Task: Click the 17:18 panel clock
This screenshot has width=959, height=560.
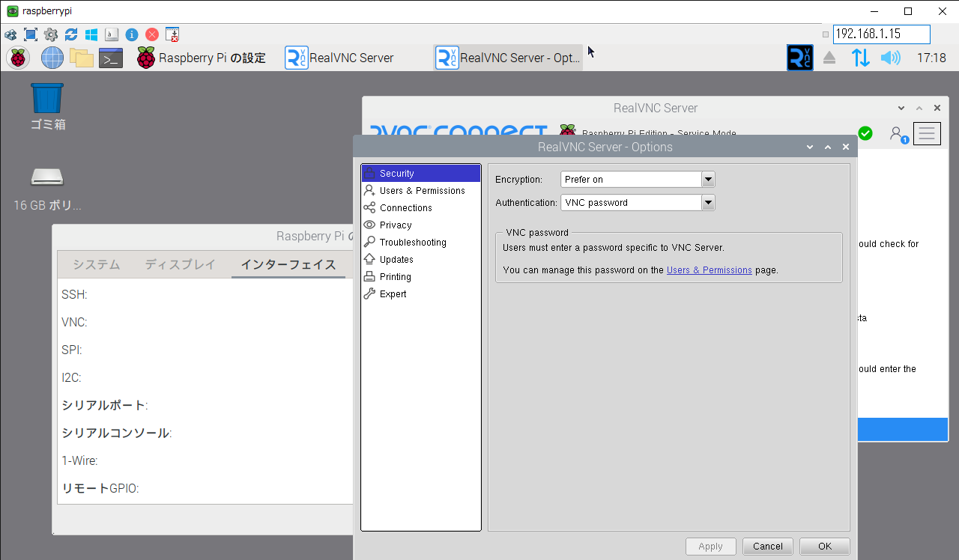Action: click(931, 58)
